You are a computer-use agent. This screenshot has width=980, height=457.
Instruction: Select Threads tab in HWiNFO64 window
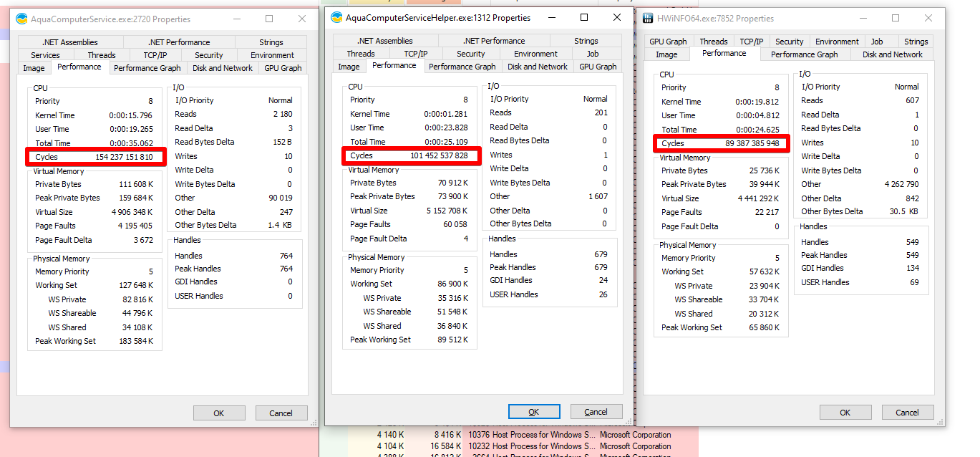click(714, 42)
